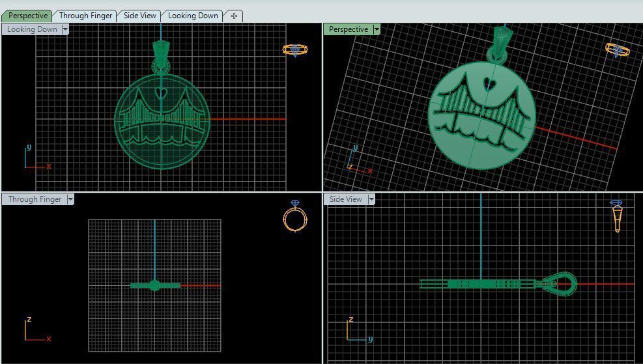643x364 pixels.
Task: Open the Looking Down viewport dropdown arrow
Action: [x=65, y=29]
